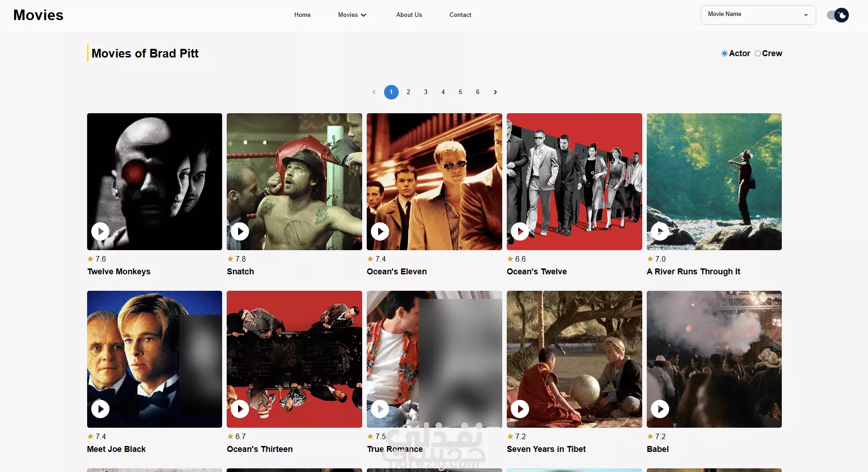Click the play icon on True Romance poster
The height and width of the screenshot is (472, 868).
[380, 409]
